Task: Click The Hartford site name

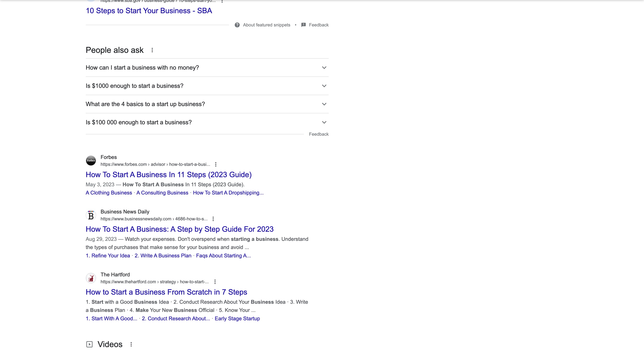Action: pos(115,275)
